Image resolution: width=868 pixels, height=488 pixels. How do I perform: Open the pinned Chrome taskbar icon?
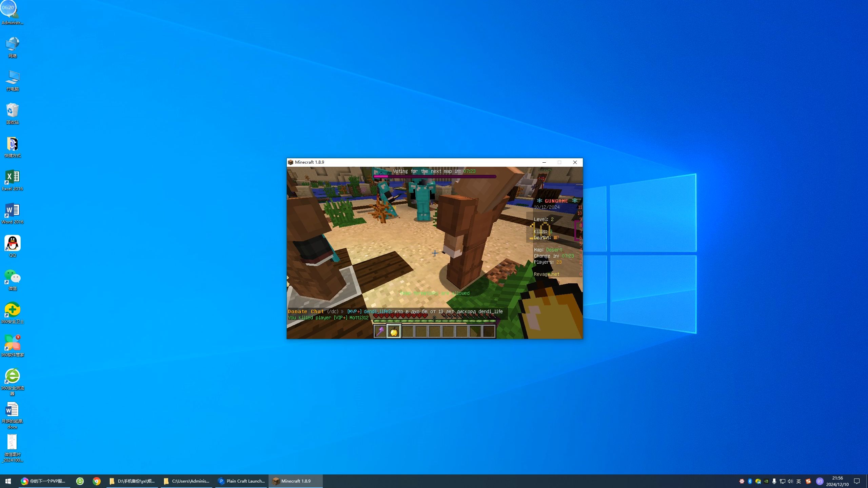click(97, 481)
